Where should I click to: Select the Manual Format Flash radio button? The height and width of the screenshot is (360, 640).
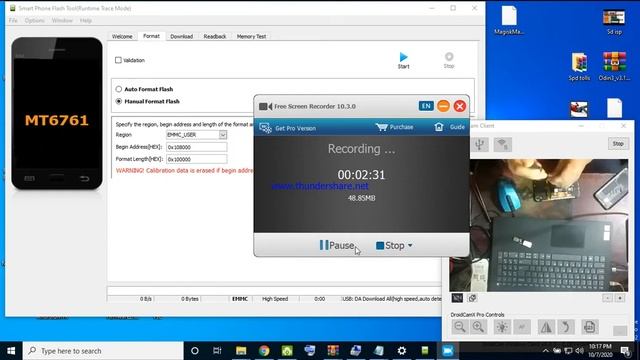pyautogui.click(x=119, y=101)
